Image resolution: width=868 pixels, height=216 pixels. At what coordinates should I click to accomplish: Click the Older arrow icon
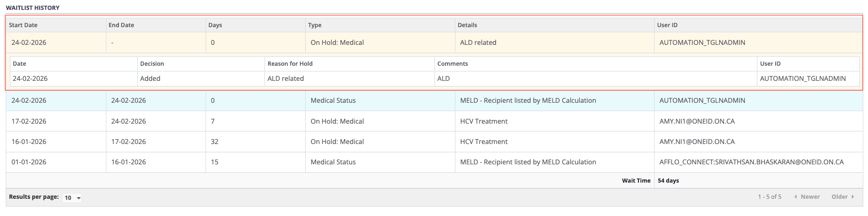[853, 197]
